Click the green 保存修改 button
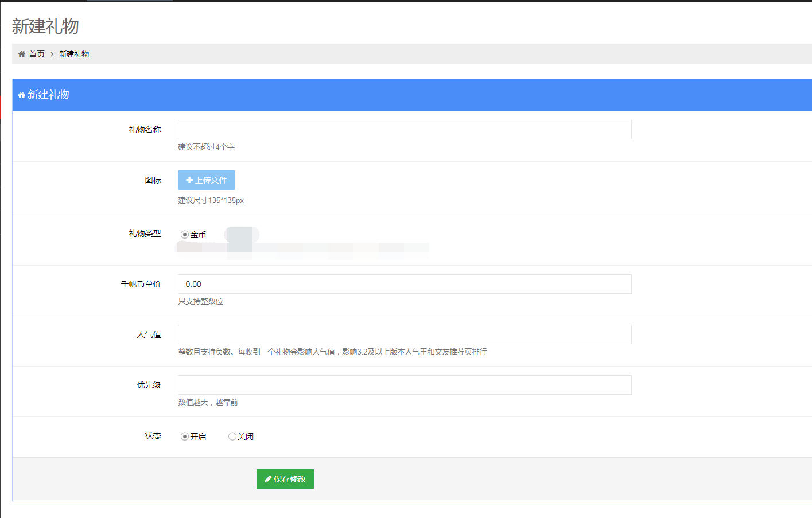Screen dimensions: 812x518 285,479
